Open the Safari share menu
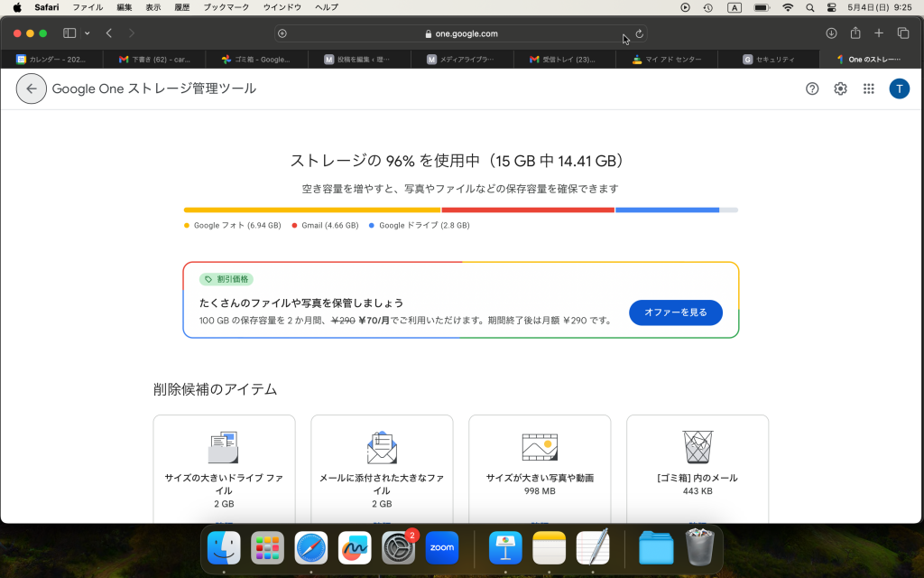924x578 pixels. click(x=855, y=33)
